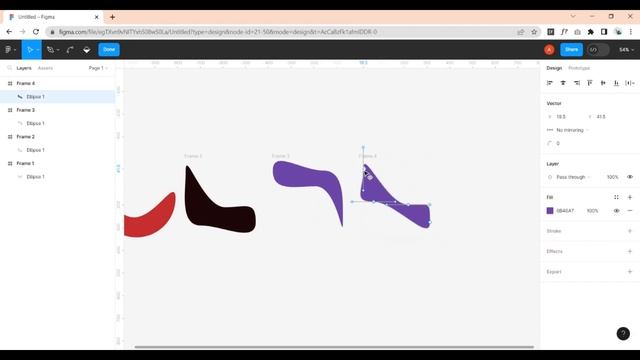Click the horizontal canvas scrollbar
Image resolution: width=640 pixels, height=360 pixels.
(x=334, y=347)
